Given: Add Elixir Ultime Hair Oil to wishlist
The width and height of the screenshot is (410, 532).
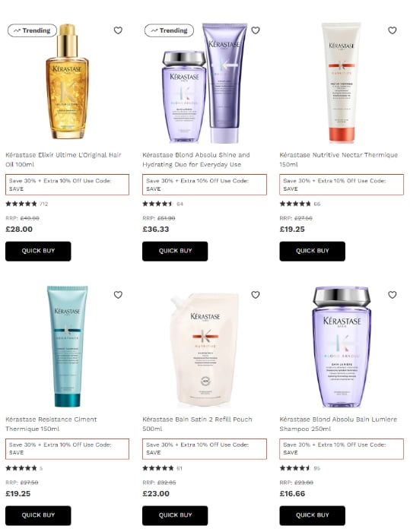Looking at the screenshot, I should (x=118, y=30).
